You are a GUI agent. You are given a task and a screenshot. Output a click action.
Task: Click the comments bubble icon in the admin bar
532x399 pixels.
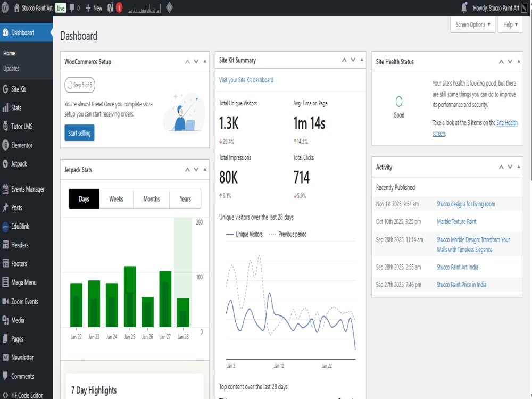(x=72, y=8)
